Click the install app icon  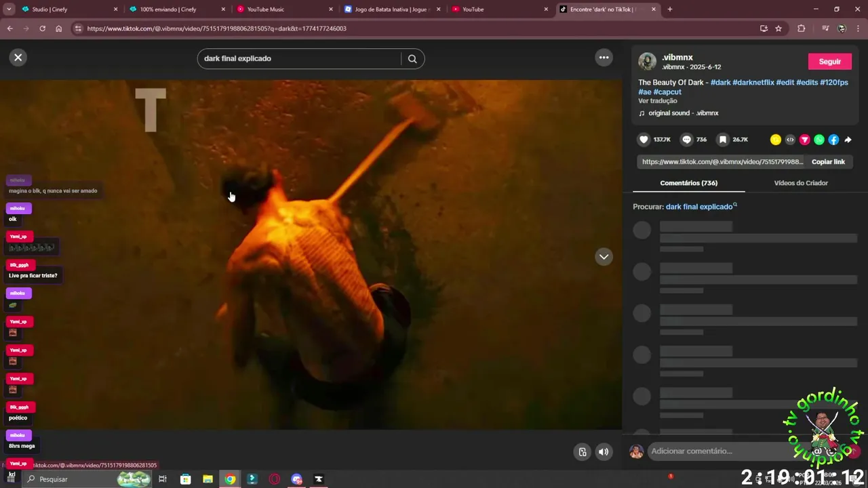[764, 28]
